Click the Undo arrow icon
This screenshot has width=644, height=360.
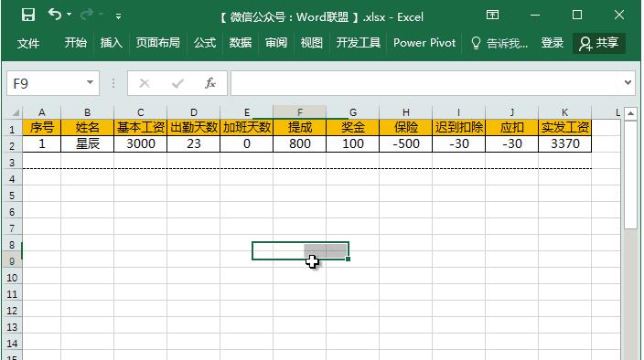coord(54,15)
